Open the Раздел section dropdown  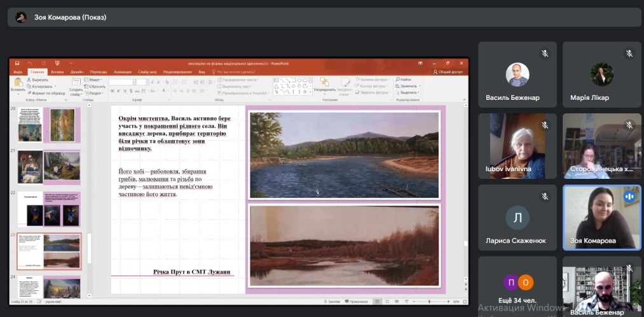[94, 93]
